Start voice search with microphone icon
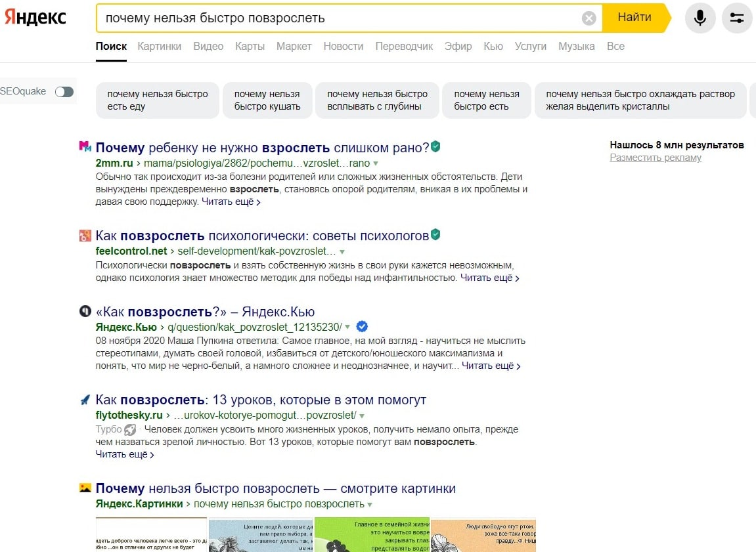 click(700, 18)
